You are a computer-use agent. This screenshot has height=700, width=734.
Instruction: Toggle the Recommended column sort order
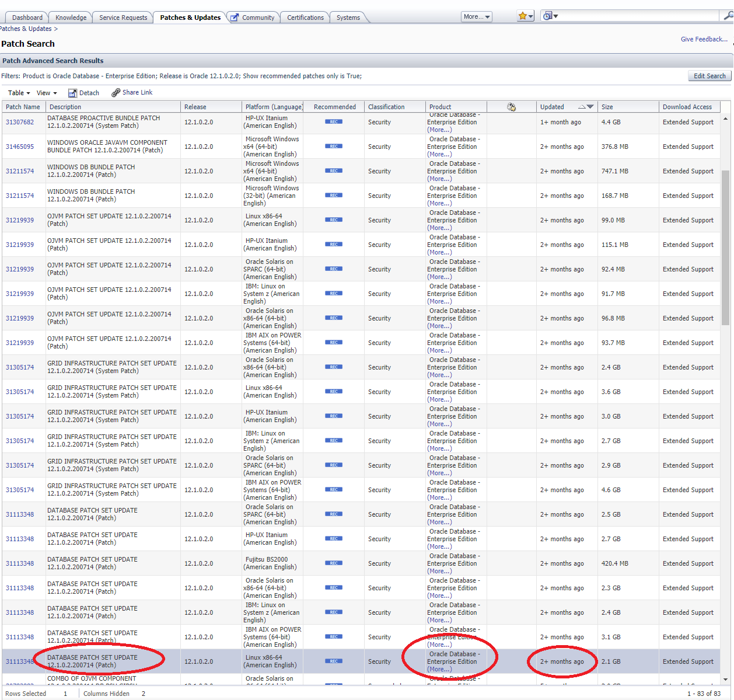[x=334, y=107]
